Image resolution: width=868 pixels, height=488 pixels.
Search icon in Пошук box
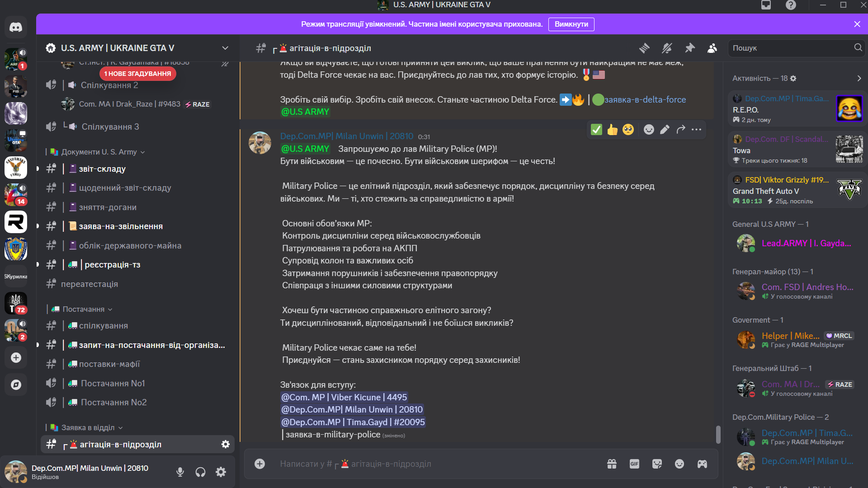pos(858,47)
